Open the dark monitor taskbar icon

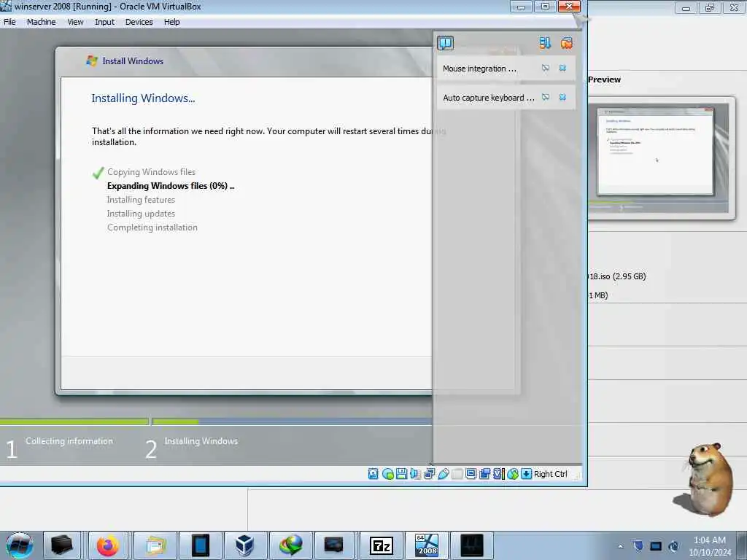pyautogui.click(x=333, y=545)
